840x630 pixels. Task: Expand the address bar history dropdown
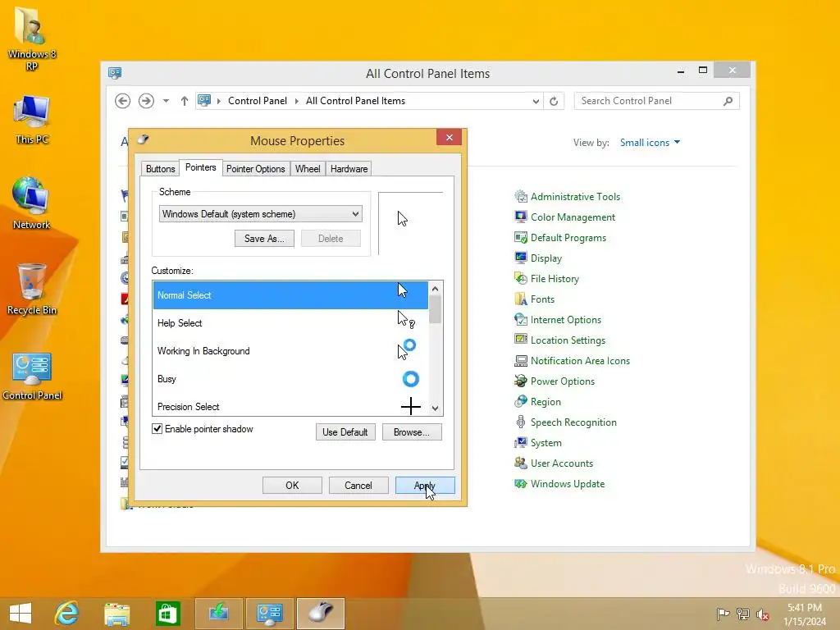click(536, 101)
